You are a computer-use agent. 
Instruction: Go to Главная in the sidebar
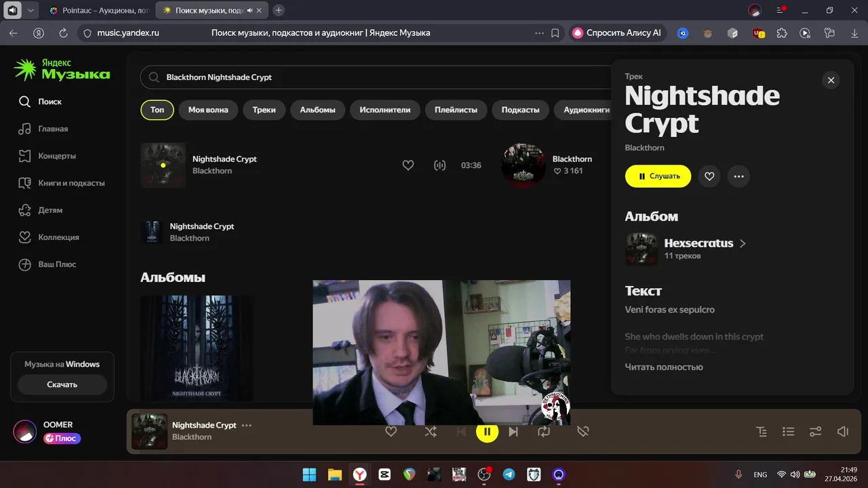[x=44, y=129]
